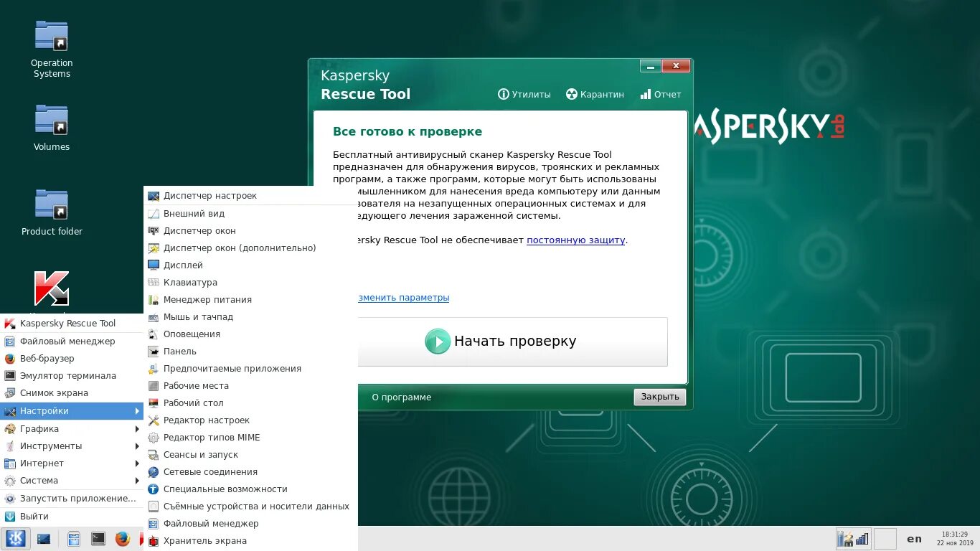Follow the постоянную защиту link
The width and height of the screenshot is (980, 551).
[576, 240]
